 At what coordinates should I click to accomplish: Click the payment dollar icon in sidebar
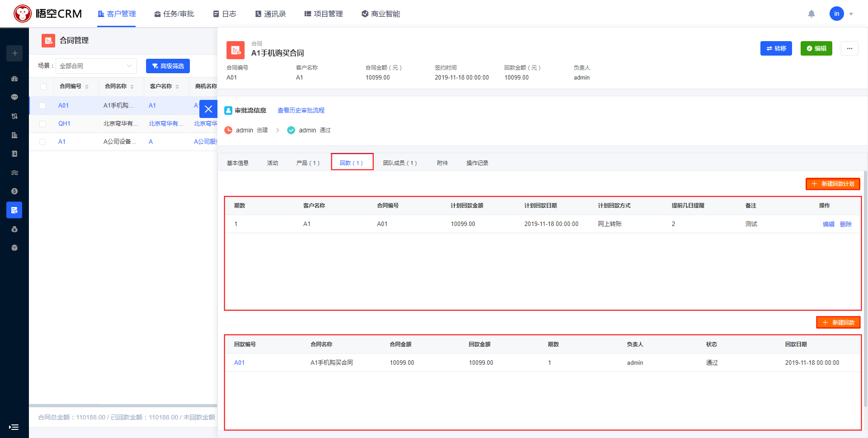click(x=14, y=191)
